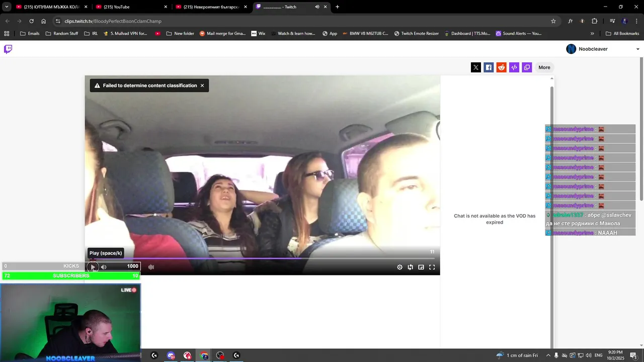644x362 pixels.
Task: Open New folder bookmark folder
Action: click(180, 34)
